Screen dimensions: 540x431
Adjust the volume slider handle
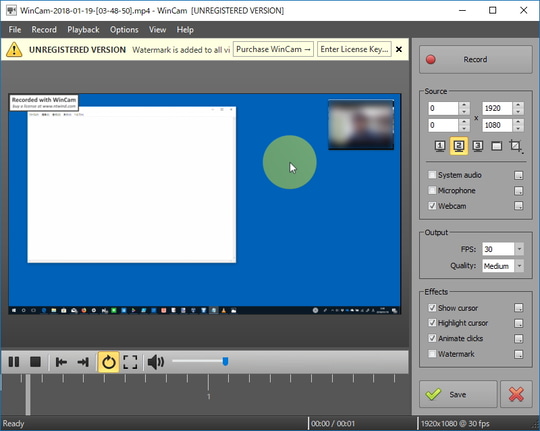coord(225,361)
